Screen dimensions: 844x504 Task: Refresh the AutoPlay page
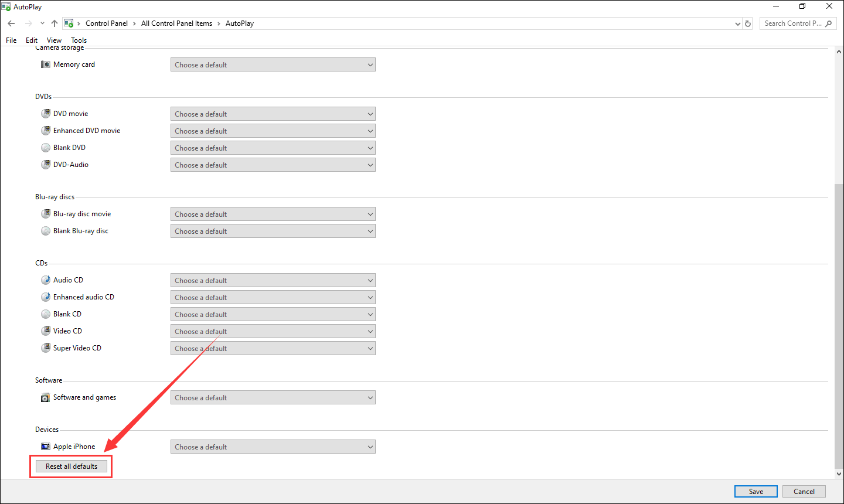(x=748, y=23)
